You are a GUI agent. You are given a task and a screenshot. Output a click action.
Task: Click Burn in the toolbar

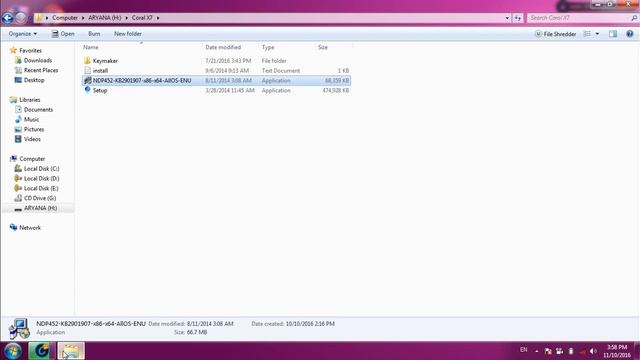pos(94,34)
